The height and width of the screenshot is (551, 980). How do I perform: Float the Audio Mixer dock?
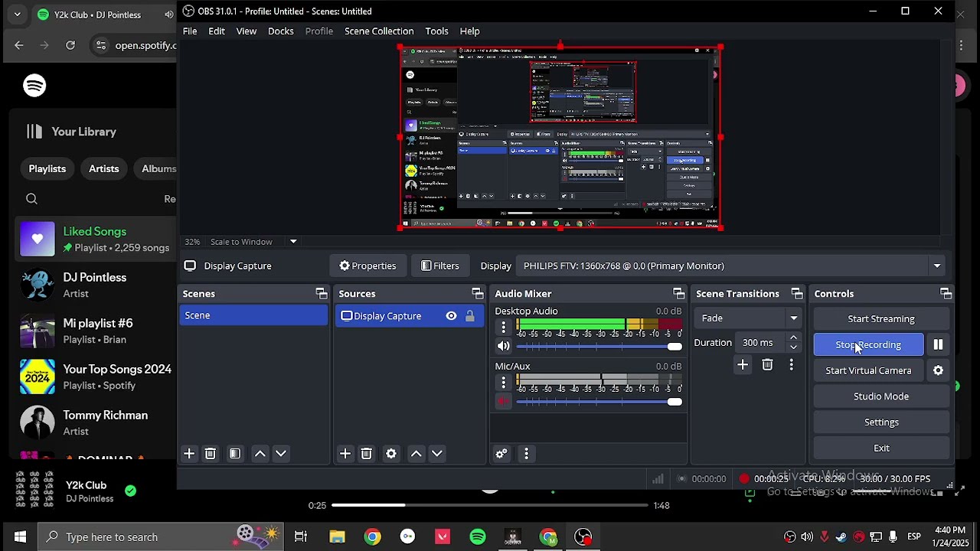point(678,294)
